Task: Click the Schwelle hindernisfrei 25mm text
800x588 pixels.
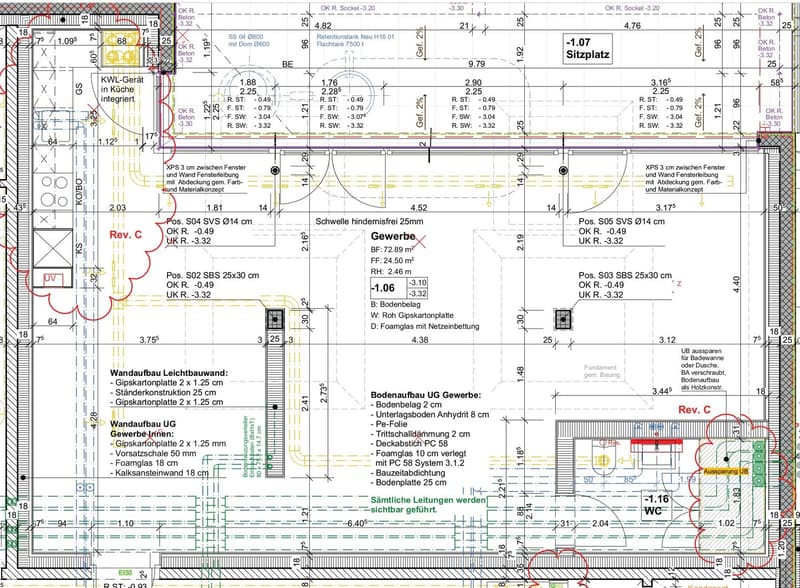Action: tap(369, 222)
